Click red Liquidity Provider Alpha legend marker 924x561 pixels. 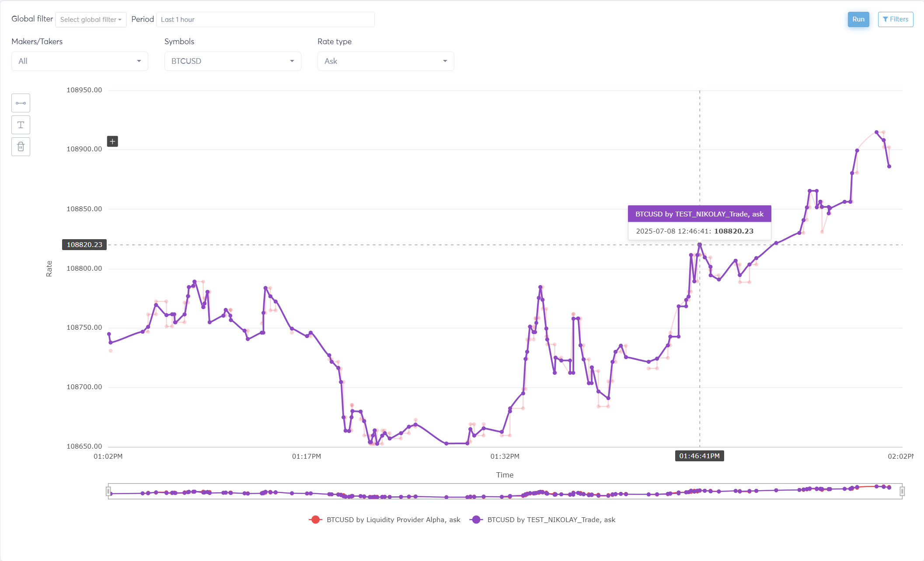click(315, 519)
